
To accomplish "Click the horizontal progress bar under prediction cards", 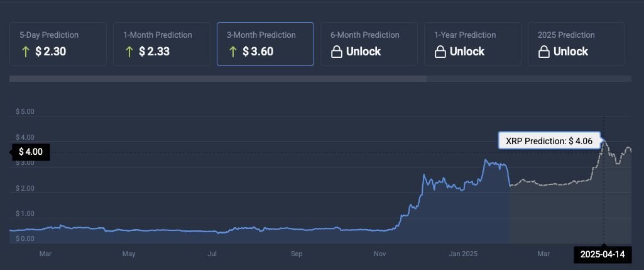I will coord(320,79).
